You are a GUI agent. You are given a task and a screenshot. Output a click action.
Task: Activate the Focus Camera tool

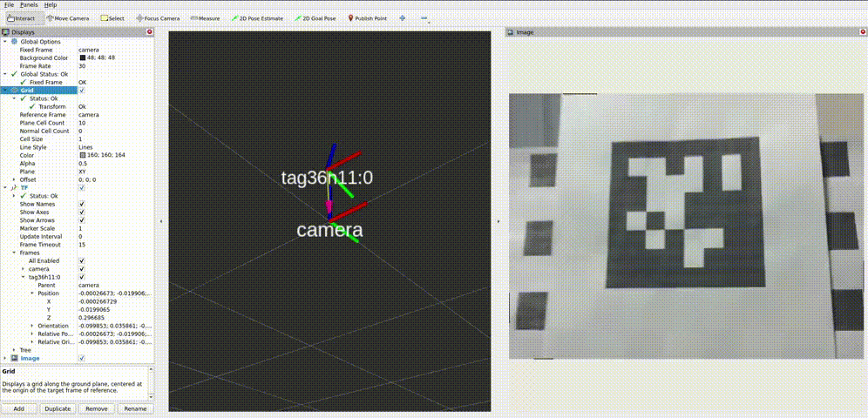[157, 18]
